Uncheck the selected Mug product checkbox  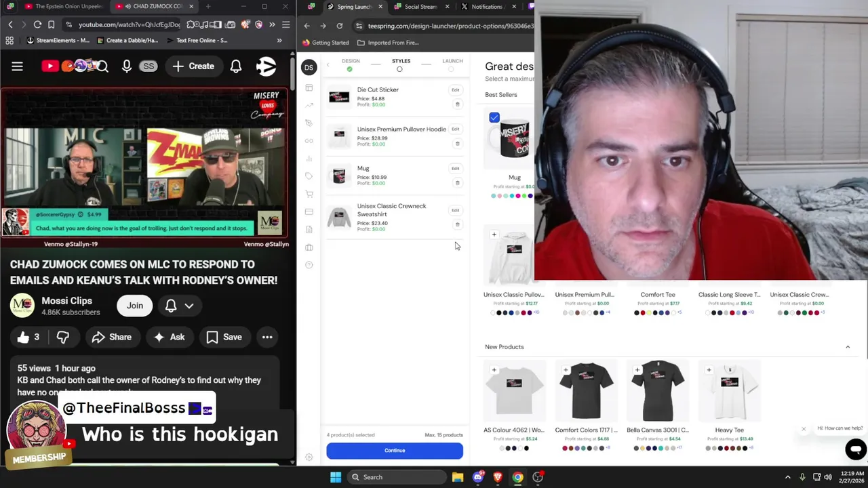494,118
